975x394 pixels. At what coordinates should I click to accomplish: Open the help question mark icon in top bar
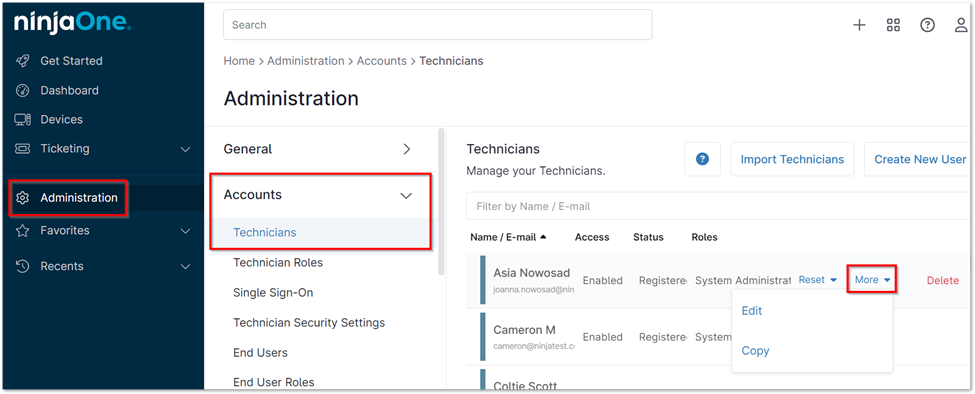point(928,25)
